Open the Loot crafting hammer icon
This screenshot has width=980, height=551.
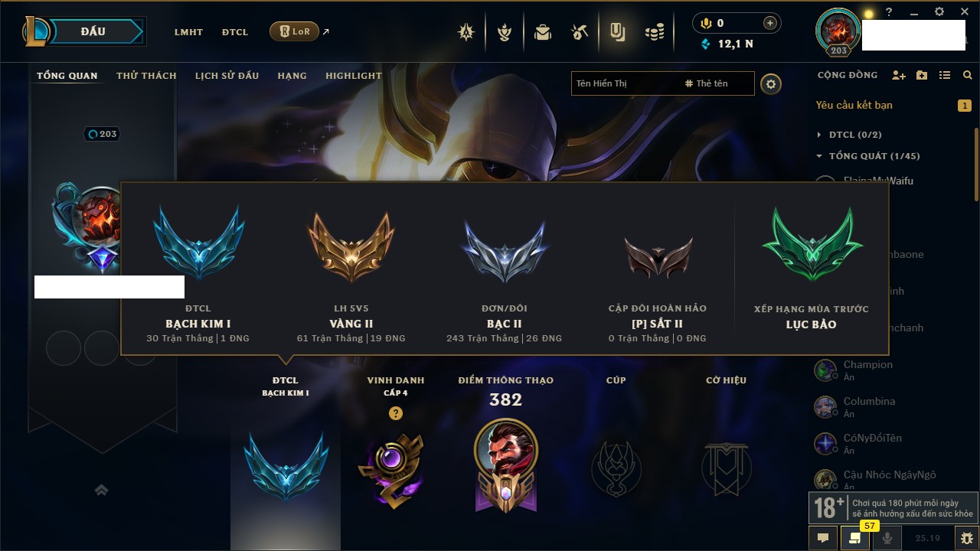point(580,32)
